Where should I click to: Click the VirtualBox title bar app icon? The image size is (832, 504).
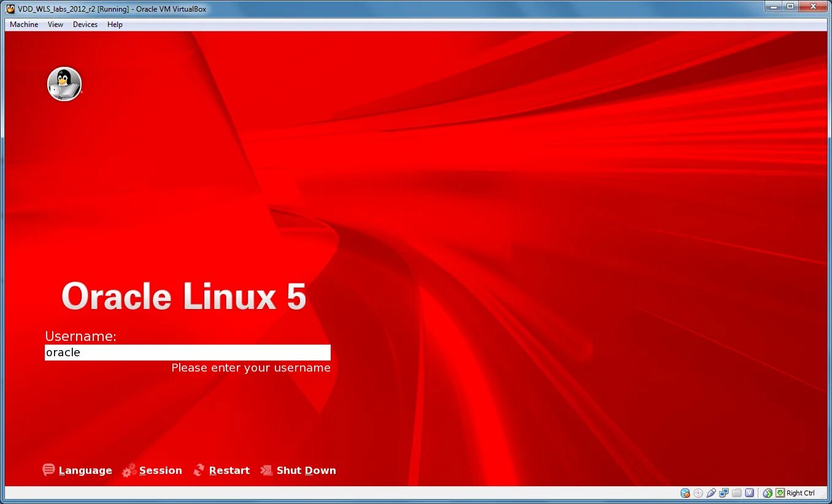tap(10, 9)
